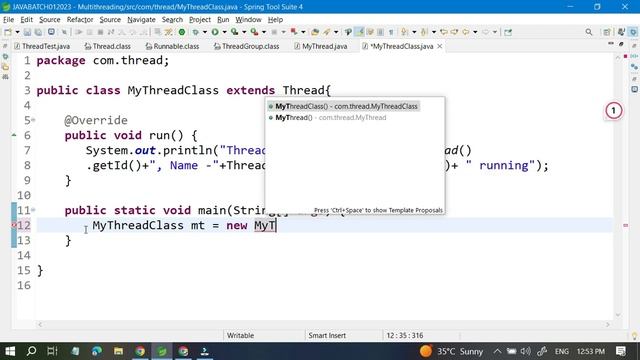Click the Coverage run toolbar icon
The image size is (640, 360).
pos(235,32)
